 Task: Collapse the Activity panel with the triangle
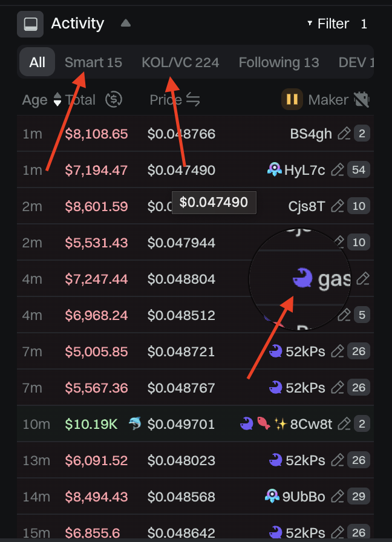click(x=125, y=23)
